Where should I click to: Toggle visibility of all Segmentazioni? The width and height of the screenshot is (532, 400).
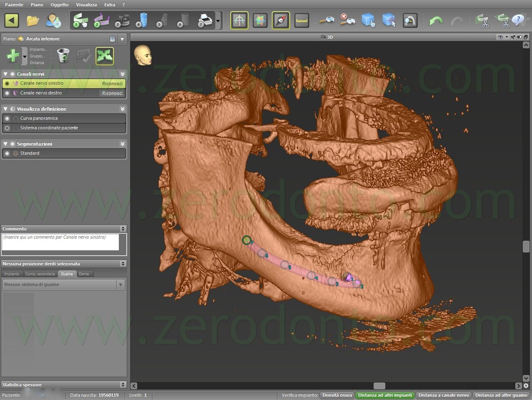[12, 144]
